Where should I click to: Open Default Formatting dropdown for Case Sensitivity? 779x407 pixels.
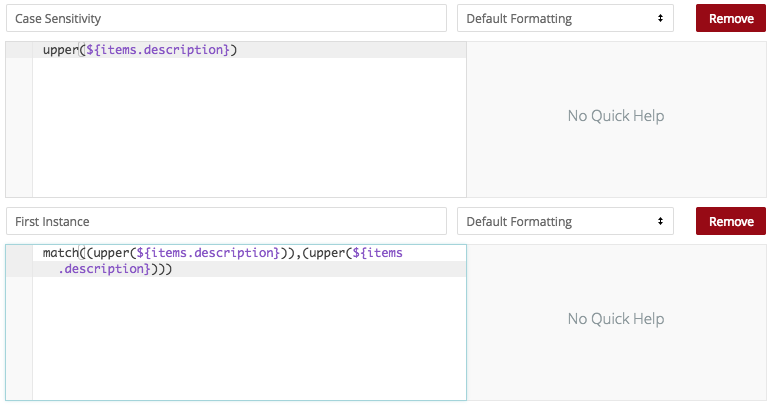(x=565, y=18)
